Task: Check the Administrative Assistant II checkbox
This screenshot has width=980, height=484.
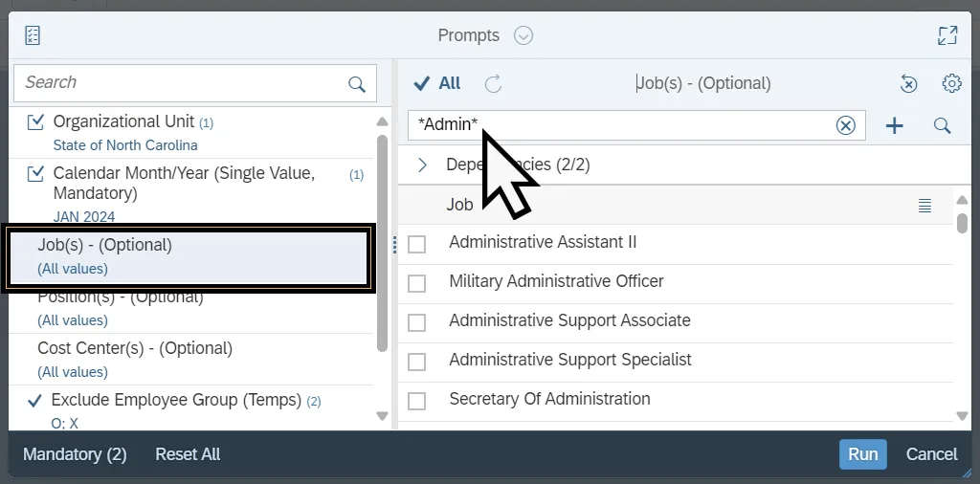Action: point(416,244)
